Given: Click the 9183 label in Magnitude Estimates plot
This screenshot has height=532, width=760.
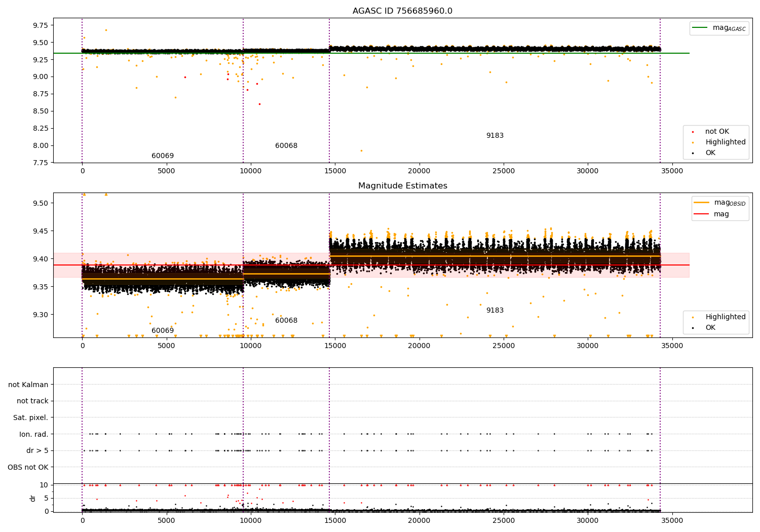Looking at the screenshot, I should coord(495,311).
